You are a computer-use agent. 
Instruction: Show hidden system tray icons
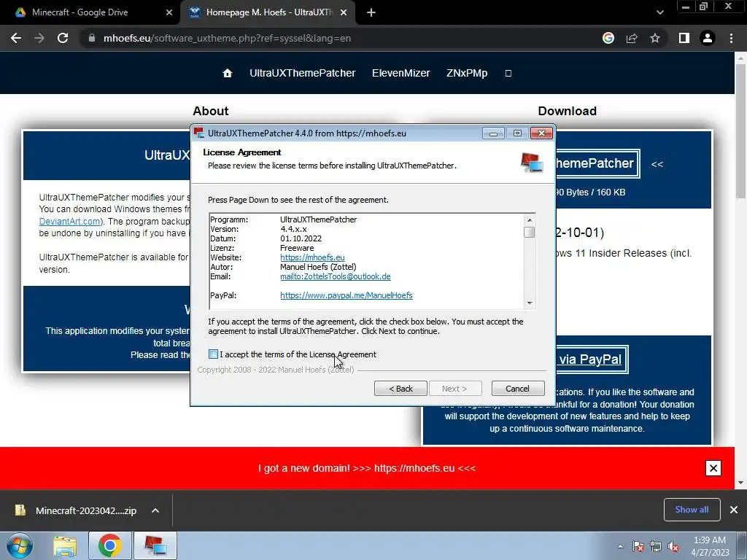[620, 546]
